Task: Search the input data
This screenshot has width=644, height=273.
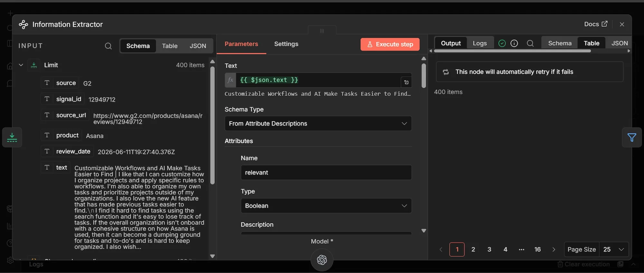Action: coord(108,46)
